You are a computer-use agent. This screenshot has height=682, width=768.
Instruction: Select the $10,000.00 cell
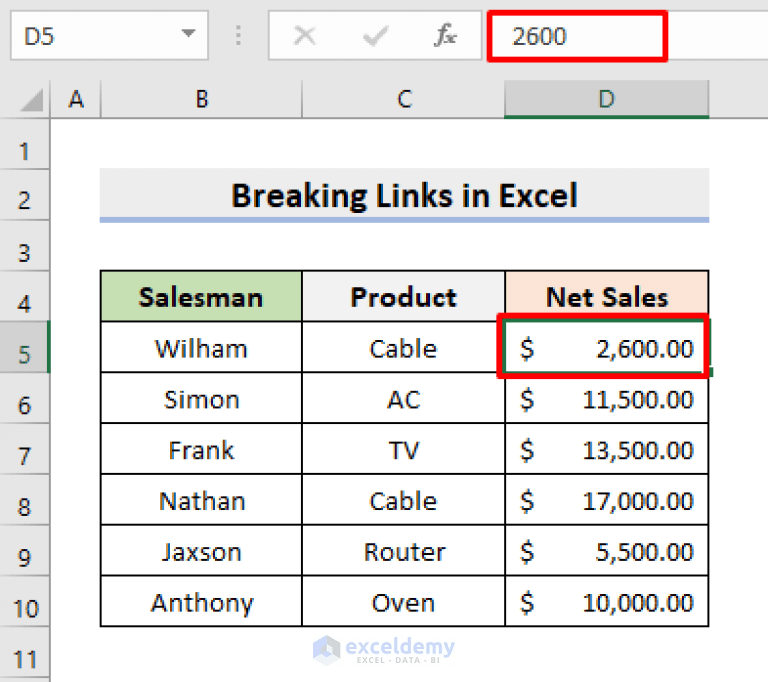coord(606,602)
